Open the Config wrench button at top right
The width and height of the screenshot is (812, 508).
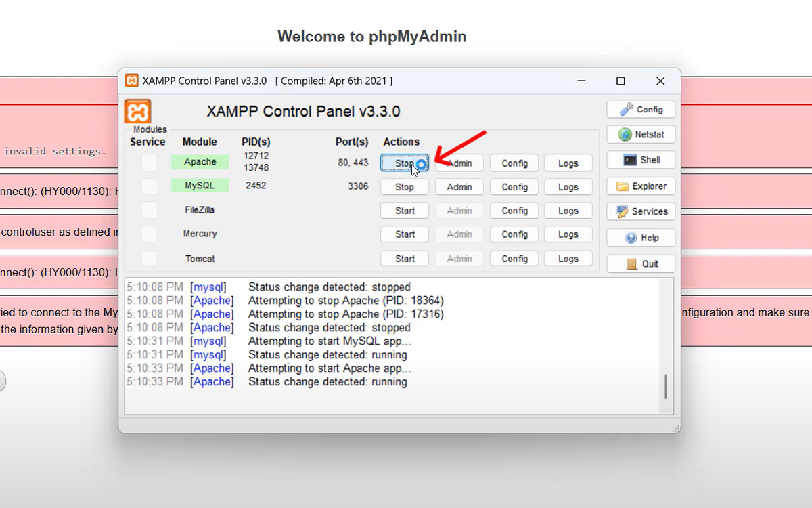(641, 109)
